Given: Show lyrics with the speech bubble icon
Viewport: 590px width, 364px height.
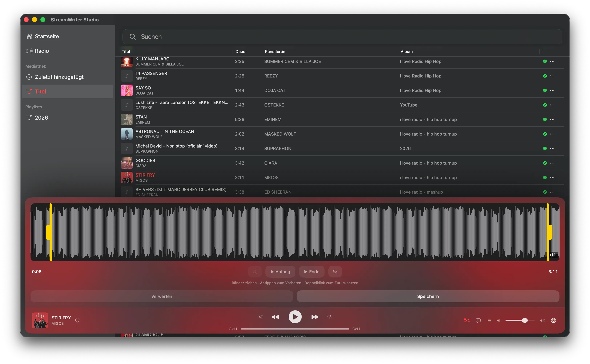Looking at the screenshot, I should (478, 320).
